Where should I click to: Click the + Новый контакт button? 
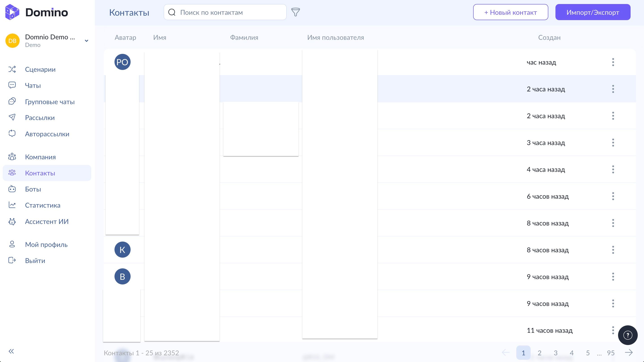510,12
